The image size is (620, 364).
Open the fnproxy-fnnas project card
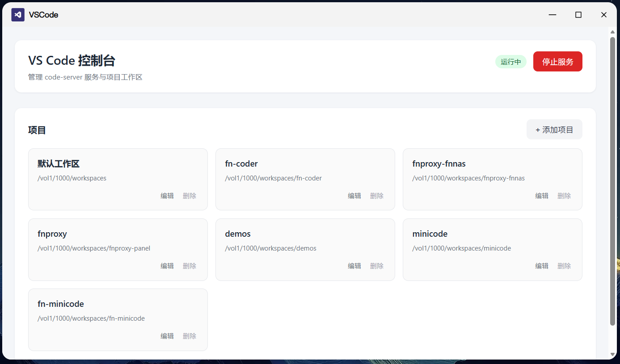tap(493, 179)
